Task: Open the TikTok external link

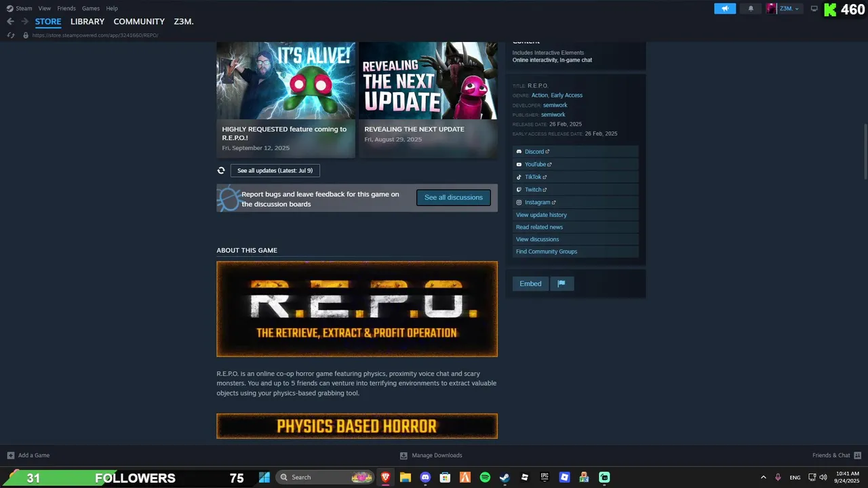Action: tap(576, 177)
